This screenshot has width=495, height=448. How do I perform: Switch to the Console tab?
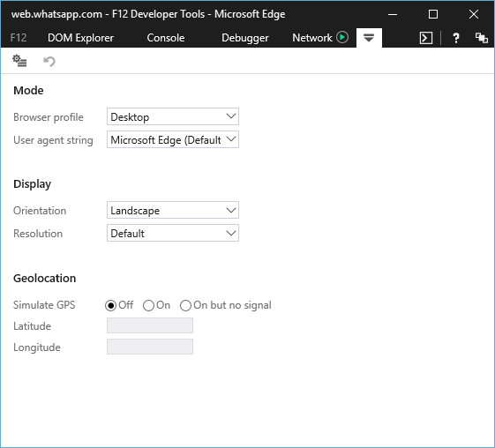[166, 38]
